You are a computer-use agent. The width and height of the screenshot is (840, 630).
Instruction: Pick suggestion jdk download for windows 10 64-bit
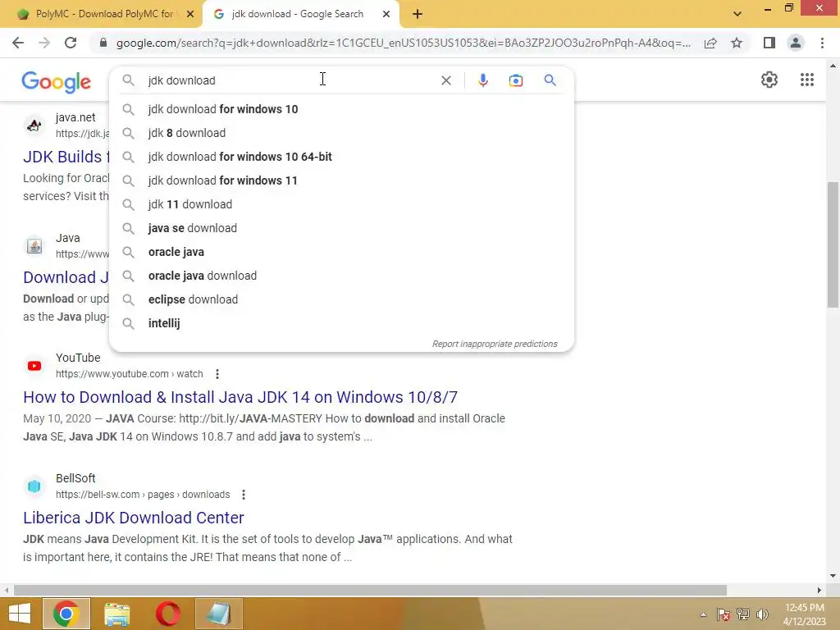pyautogui.click(x=341, y=157)
